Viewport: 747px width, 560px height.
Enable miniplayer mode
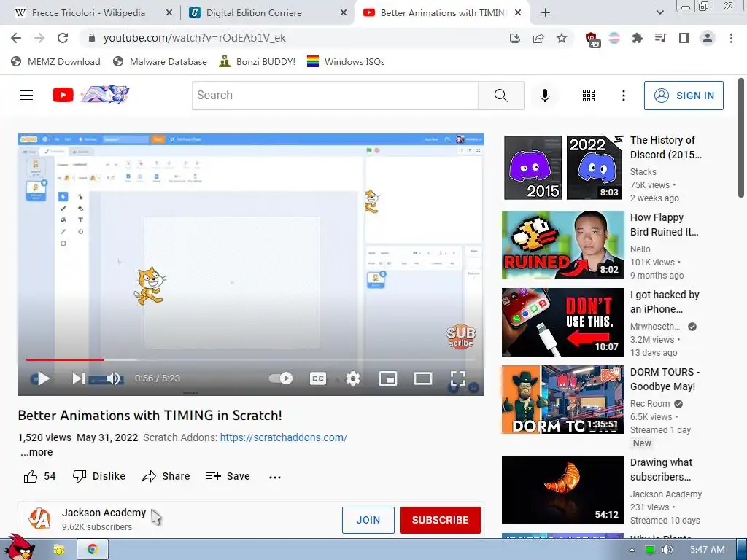[x=388, y=378]
